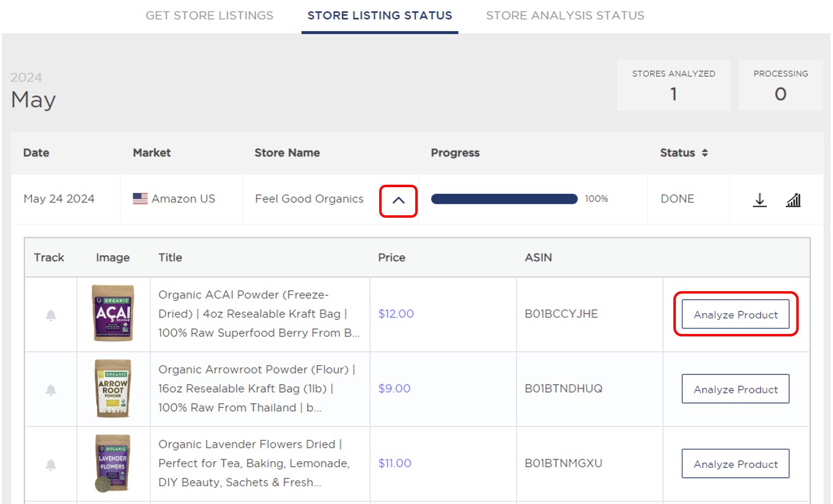Enable tracking bell for Arrowroot Powder
The image size is (833, 504).
click(50, 388)
